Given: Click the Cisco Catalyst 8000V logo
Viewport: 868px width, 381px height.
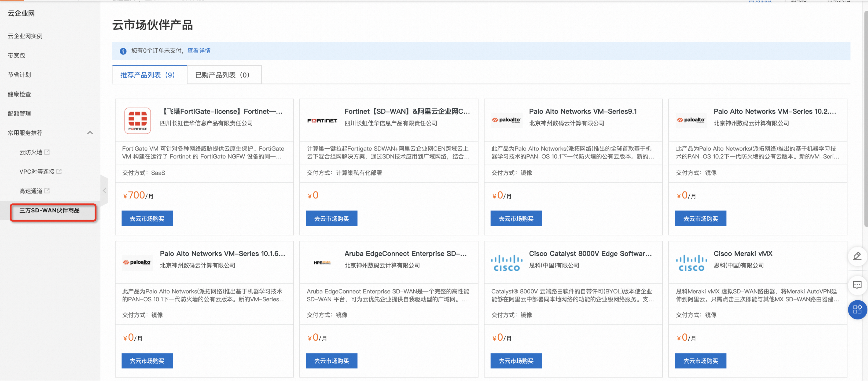Looking at the screenshot, I should click(x=507, y=263).
